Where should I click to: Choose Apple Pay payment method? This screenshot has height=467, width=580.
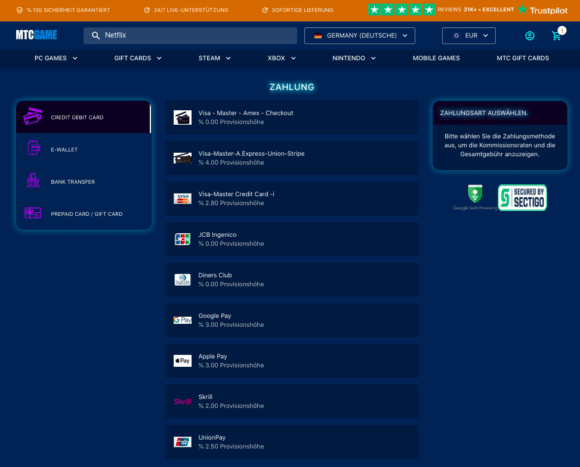tap(292, 361)
